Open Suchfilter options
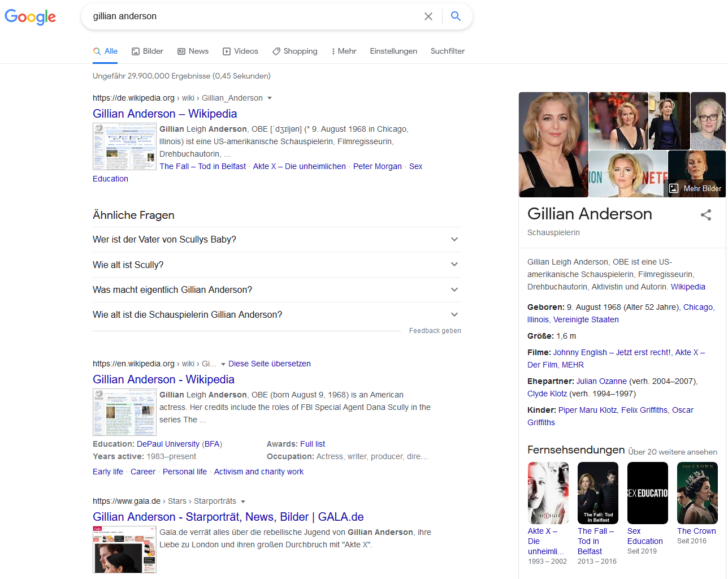Screen dimensions: 728x579 click(448, 51)
